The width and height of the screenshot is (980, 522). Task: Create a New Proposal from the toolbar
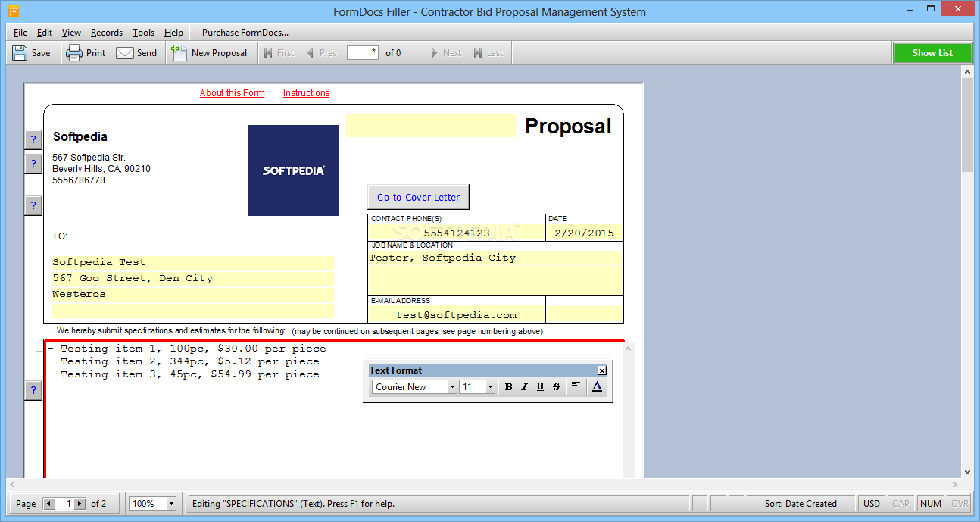(x=209, y=53)
